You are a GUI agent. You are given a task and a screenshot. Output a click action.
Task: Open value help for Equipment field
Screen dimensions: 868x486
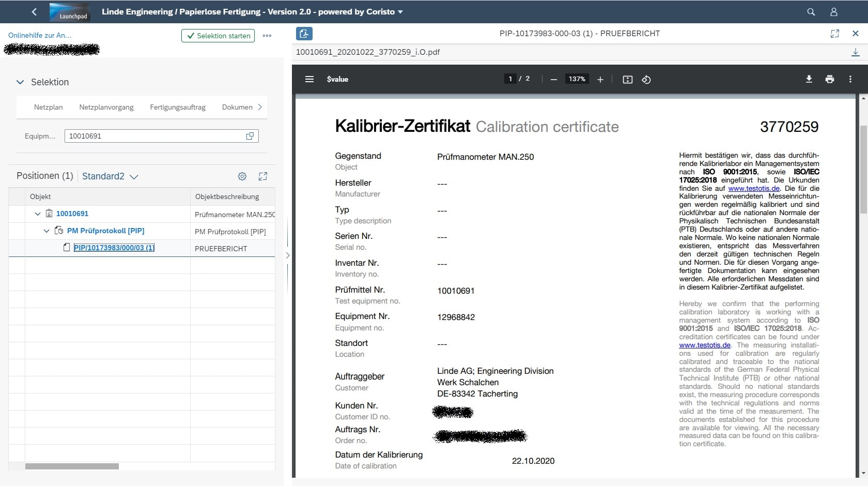point(250,136)
